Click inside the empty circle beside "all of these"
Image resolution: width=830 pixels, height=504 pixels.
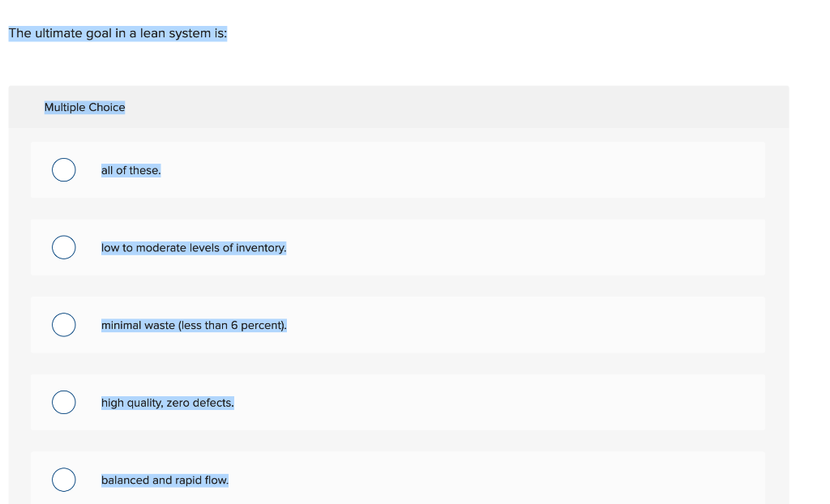point(63,169)
